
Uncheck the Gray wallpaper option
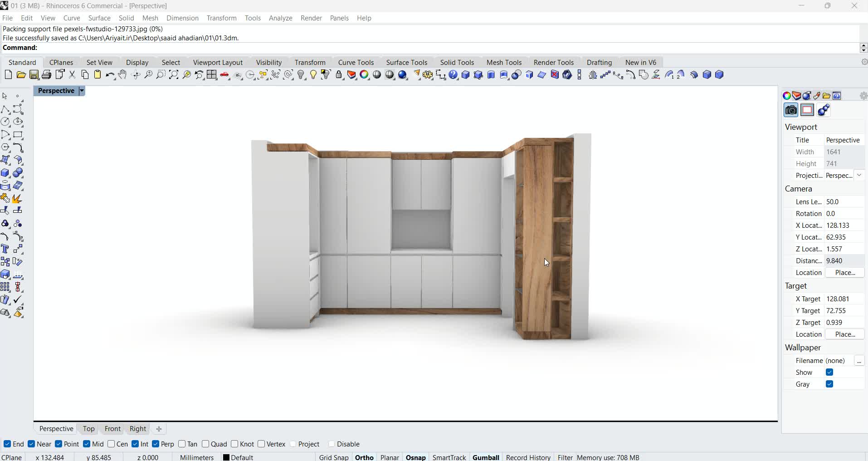coord(829,384)
